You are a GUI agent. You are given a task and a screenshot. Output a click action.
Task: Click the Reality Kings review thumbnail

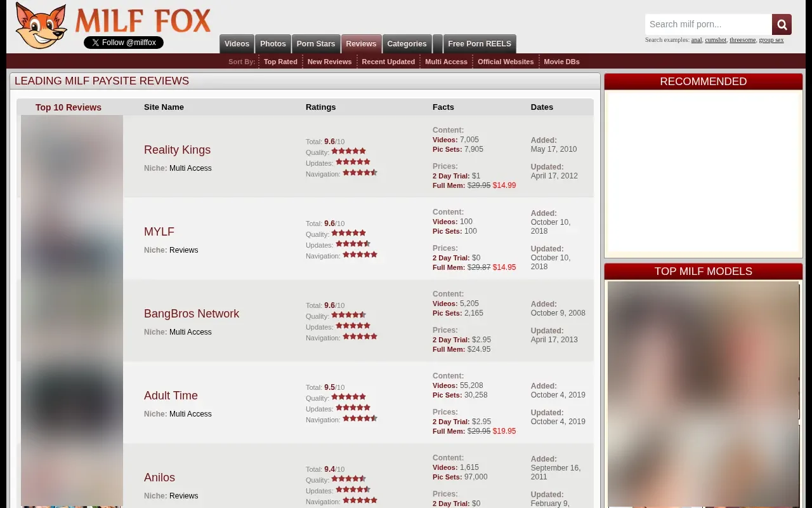pos(72,156)
